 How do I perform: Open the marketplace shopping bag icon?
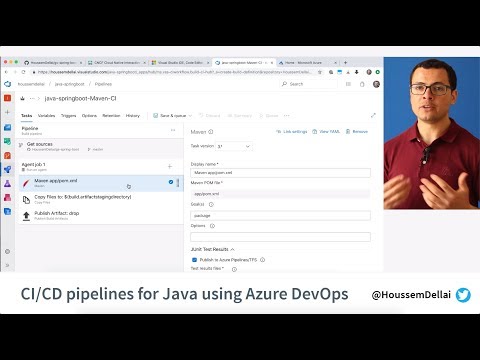(x=362, y=84)
